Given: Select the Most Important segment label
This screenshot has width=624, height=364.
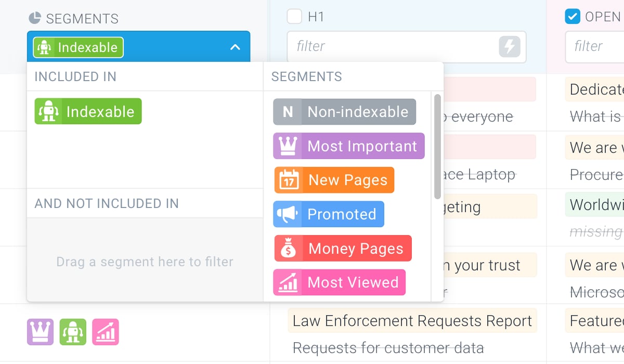Looking at the screenshot, I should 362,146.
